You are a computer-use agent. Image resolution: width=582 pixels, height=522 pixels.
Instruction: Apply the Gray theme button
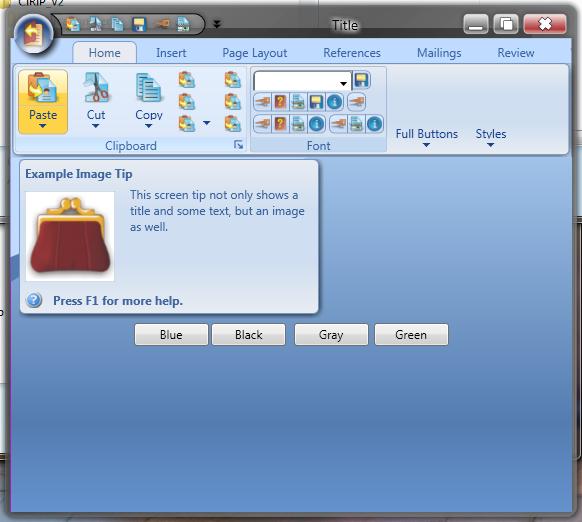coord(331,335)
